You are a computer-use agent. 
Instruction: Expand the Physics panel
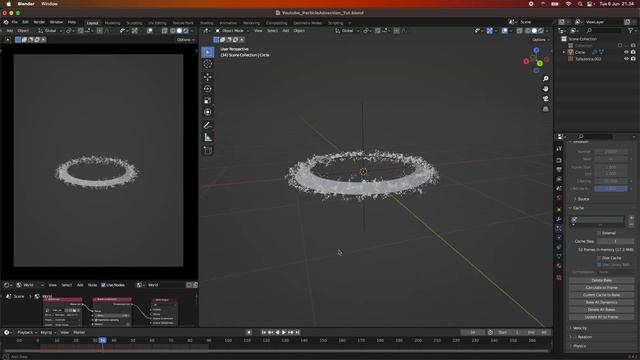point(579,346)
